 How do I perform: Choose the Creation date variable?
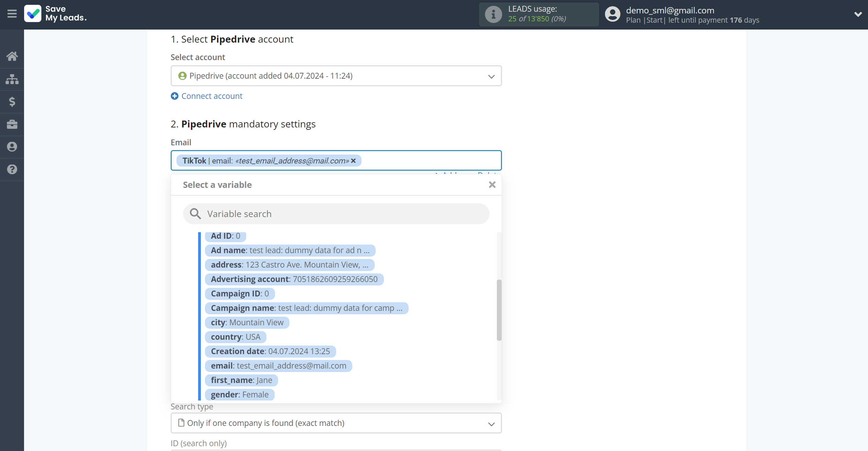pyautogui.click(x=271, y=351)
